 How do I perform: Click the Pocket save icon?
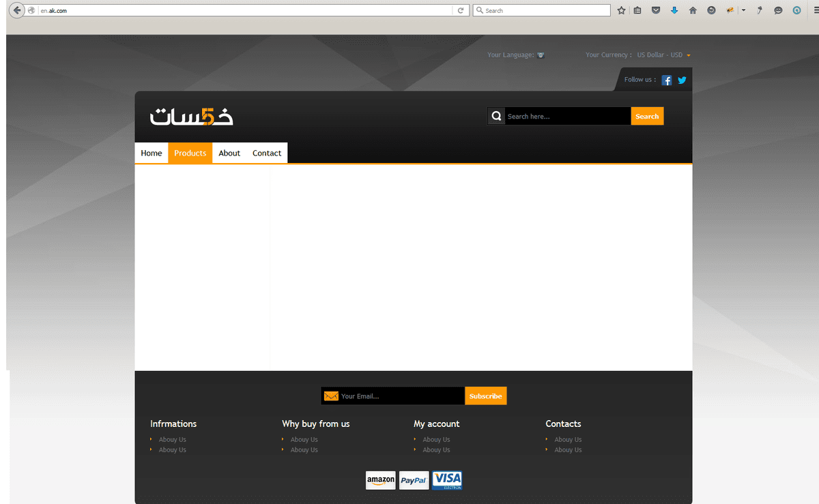(656, 10)
